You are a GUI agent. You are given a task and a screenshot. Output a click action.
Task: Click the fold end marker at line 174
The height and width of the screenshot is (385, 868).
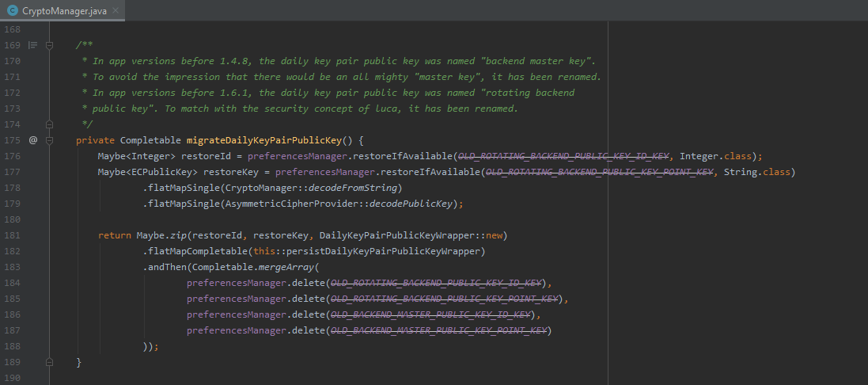click(49, 124)
